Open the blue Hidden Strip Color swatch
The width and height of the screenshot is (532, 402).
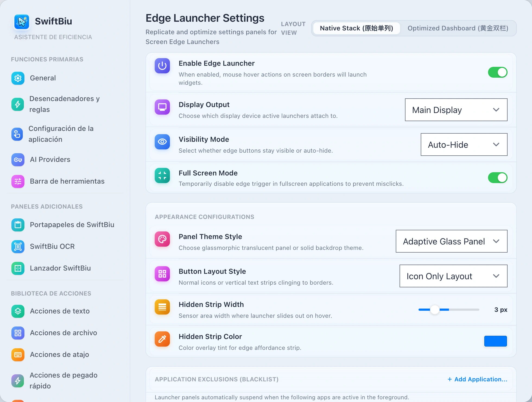click(495, 341)
